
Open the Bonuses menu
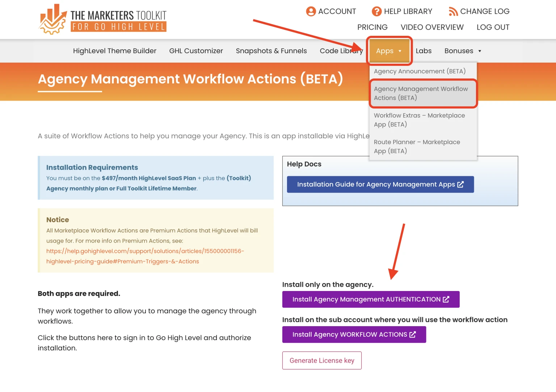(x=463, y=51)
